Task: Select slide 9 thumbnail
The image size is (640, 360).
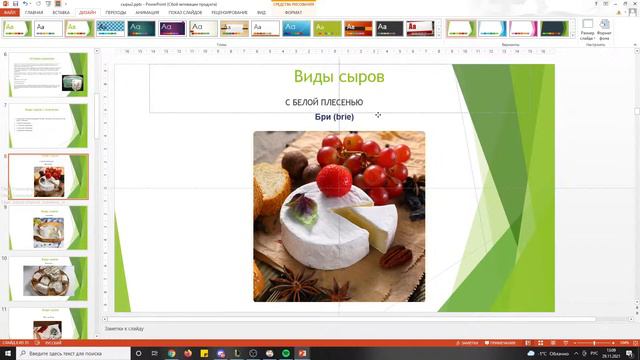Action: [48, 228]
